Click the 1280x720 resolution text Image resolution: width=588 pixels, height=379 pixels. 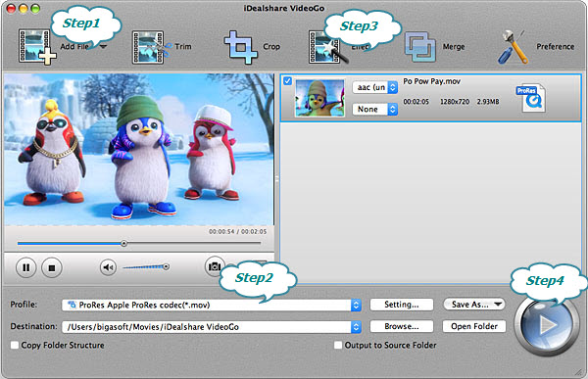[455, 102]
